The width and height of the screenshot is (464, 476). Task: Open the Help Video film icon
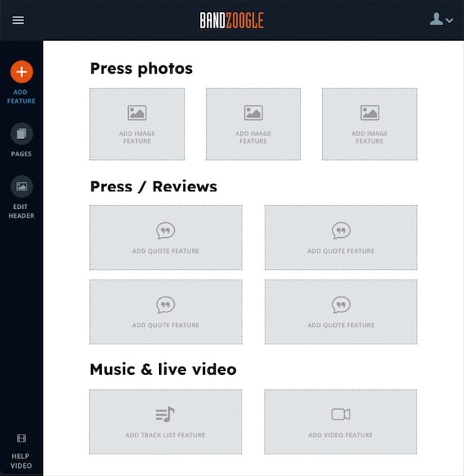tap(22, 438)
